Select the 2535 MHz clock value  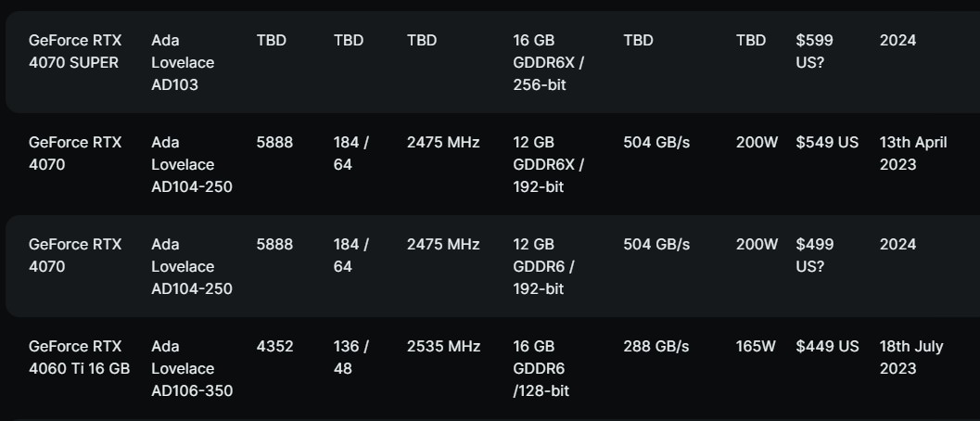pos(443,347)
